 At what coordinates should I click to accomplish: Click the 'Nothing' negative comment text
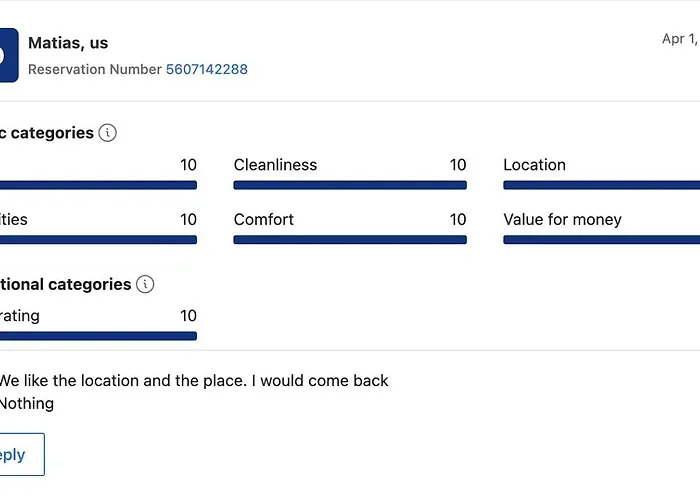pos(27,404)
